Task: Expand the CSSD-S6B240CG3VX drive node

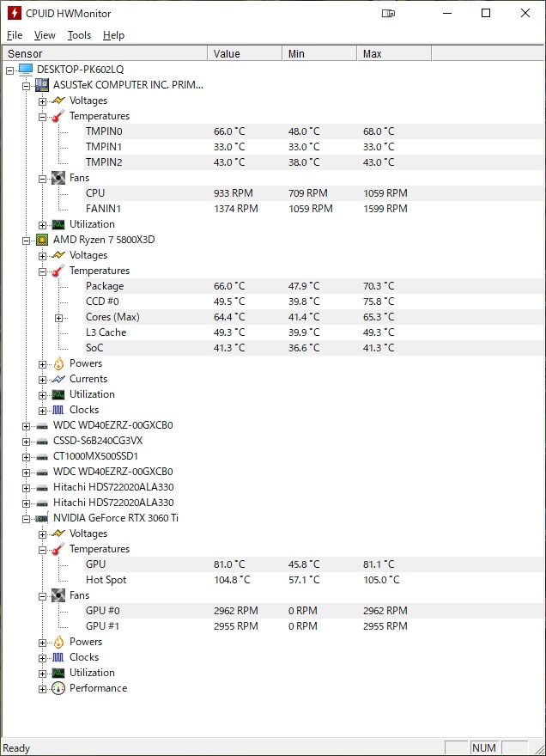Action: click(26, 442)
